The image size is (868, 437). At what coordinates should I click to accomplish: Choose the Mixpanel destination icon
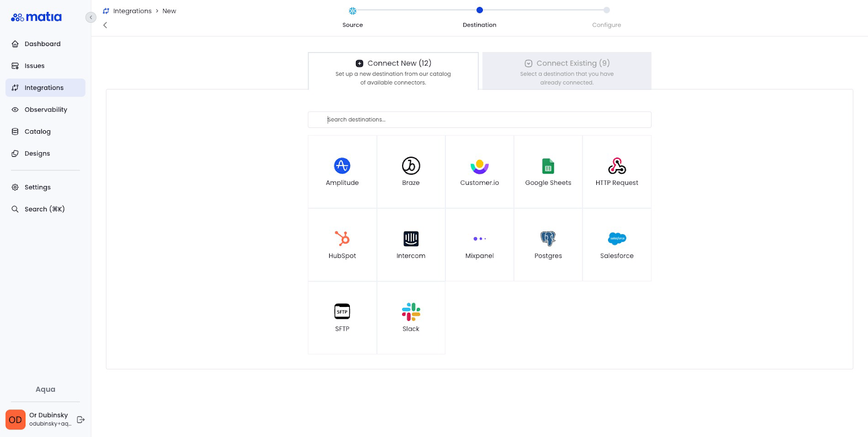(480, 239)
